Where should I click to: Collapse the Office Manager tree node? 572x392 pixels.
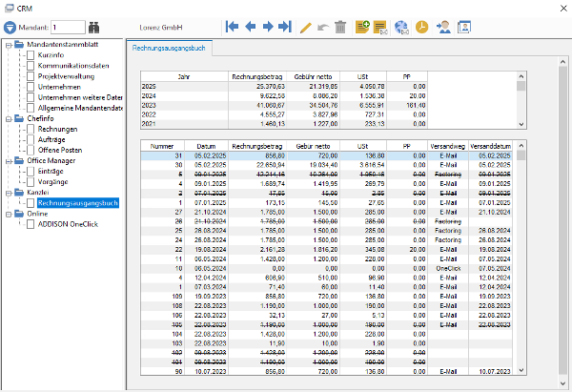click(9, 161)
